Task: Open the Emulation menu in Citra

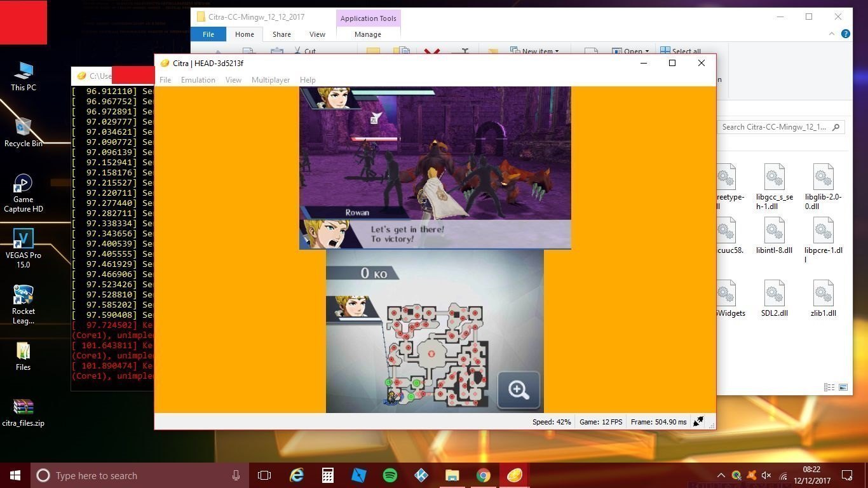Action: 198,80
